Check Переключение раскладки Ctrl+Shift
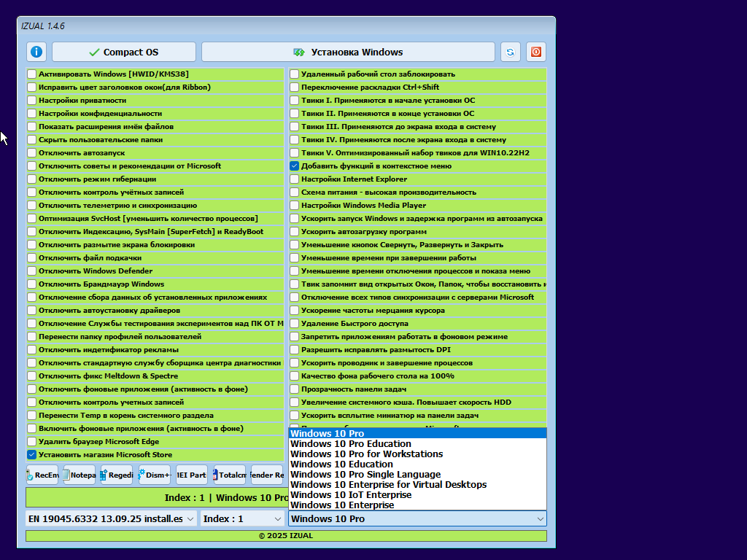747x560 pixels. point(295,87)
